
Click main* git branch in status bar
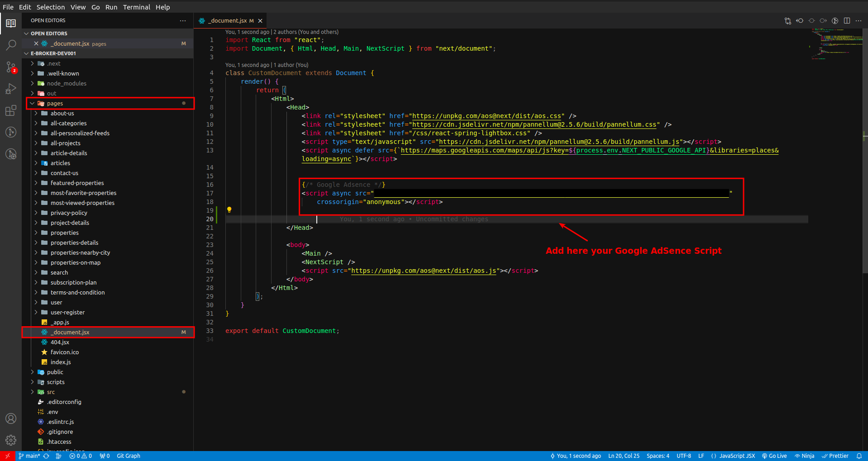pos(29,456)
